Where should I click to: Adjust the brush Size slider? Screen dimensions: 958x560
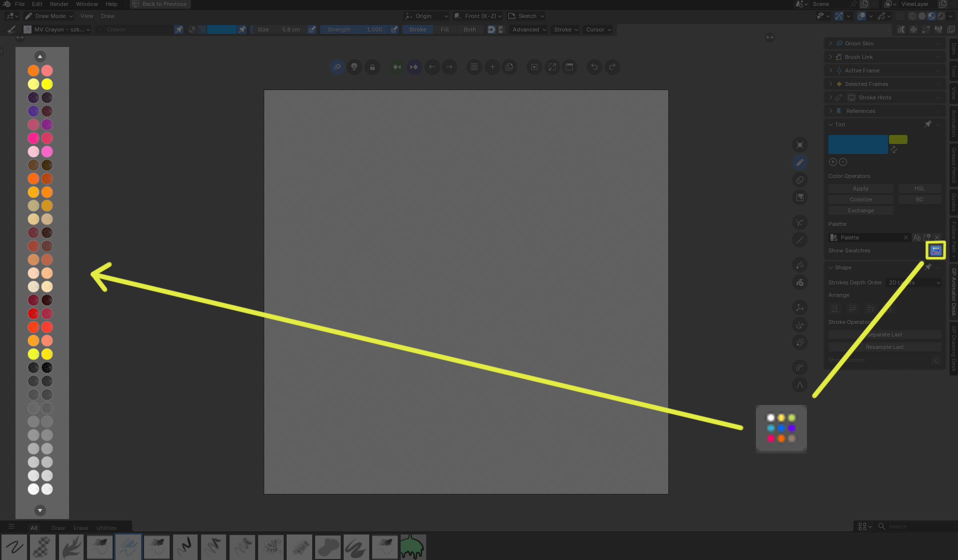pos(279,29)
